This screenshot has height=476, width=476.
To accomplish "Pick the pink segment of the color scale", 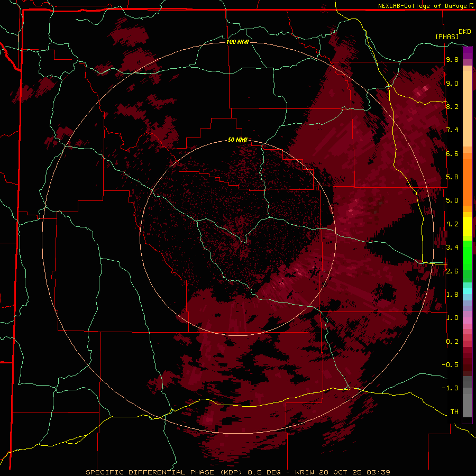I will [467, 321].
